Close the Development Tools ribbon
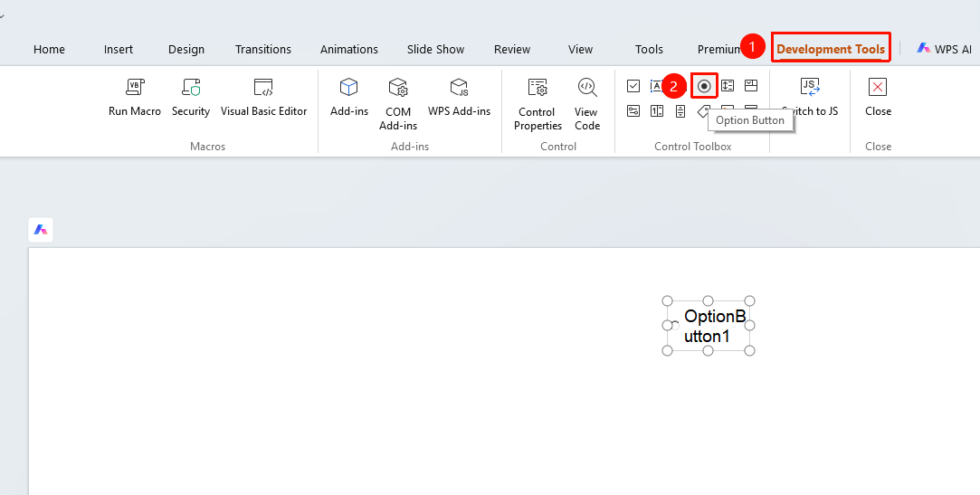The width and height of the screenshot is (980, 495). point(878,98)
